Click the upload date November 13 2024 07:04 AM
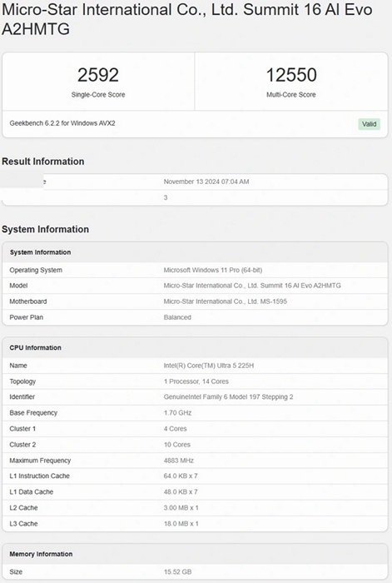This screenshot has width=392, height=583. pyautogui.click(x=206, y=182)
